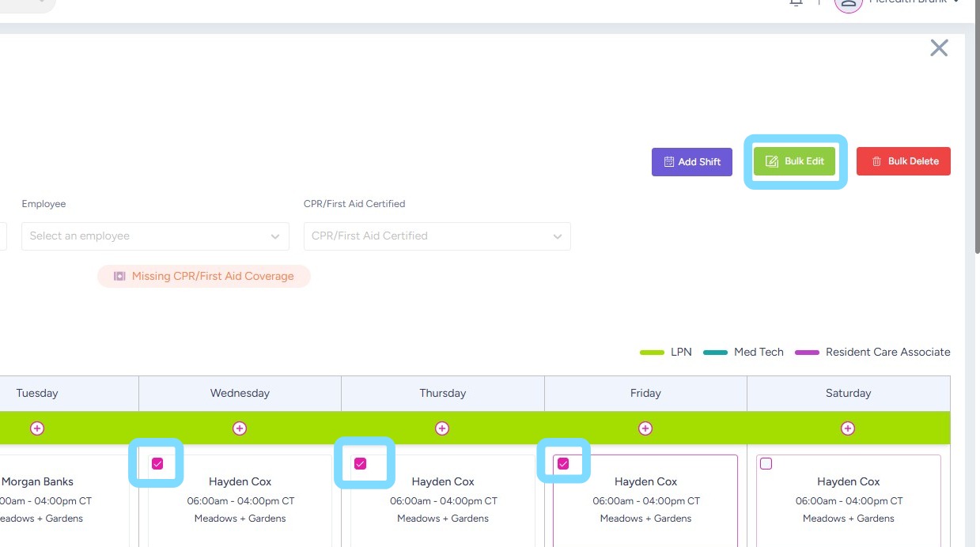Screen dimensions: 980x547
Task: Click the Thursday column header
Action: 443,393
